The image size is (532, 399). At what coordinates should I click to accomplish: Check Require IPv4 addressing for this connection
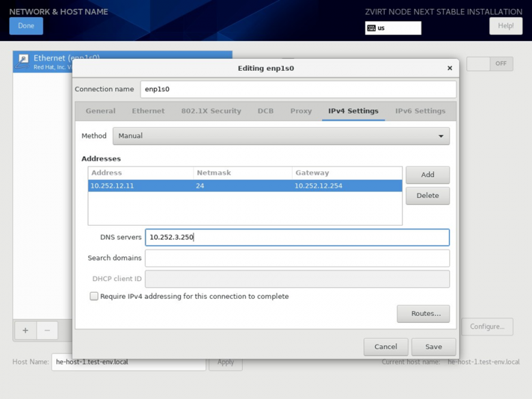(x=94, y=296)
